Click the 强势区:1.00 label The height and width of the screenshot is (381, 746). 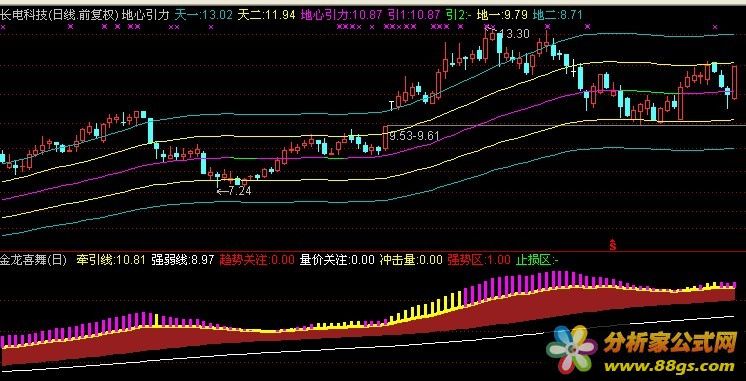(x=479, y=260)
